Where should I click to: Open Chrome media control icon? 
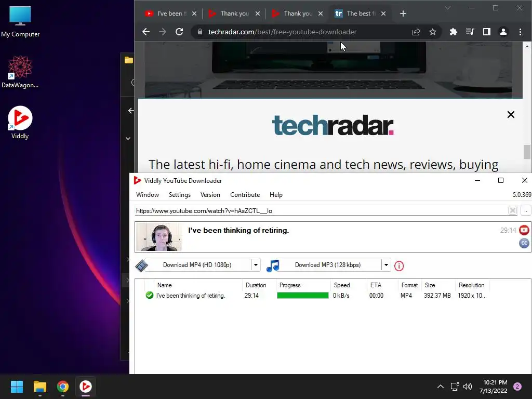pos(470,32)
